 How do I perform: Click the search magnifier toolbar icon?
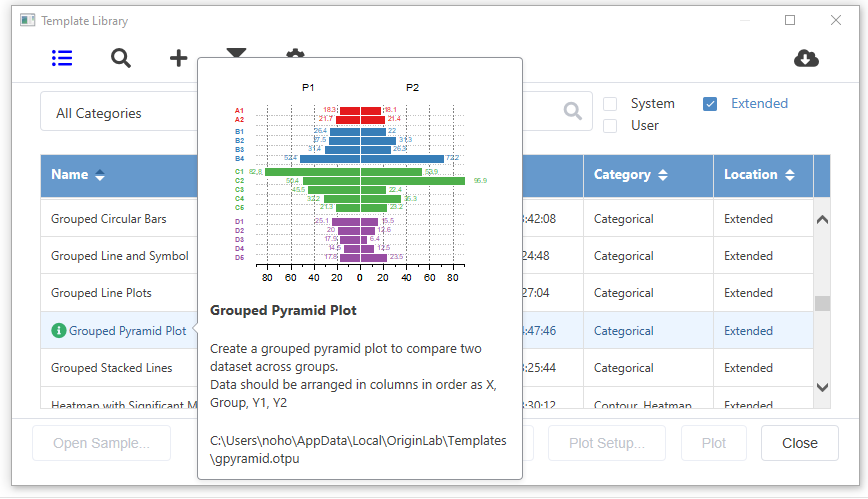click(x=121, y=58)
